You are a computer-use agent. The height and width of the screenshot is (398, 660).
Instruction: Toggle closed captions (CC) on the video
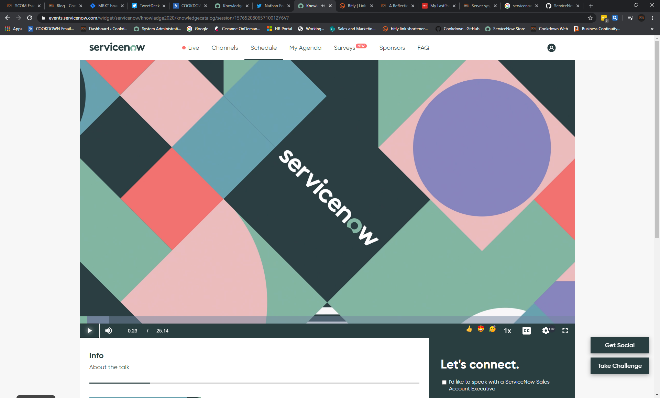coord(526,331)
